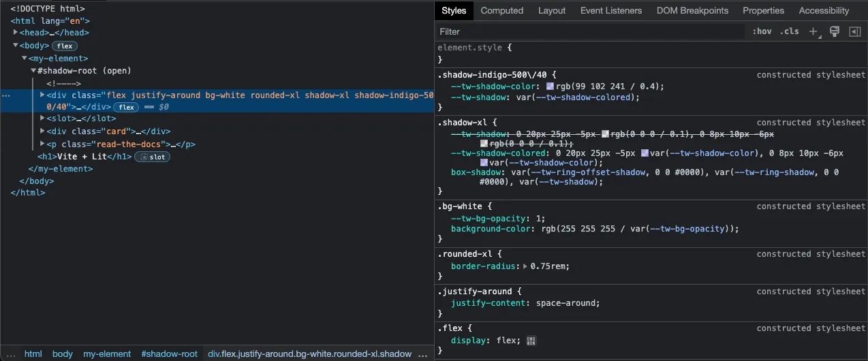Open the constructed stylesheet link for .bg-white

point(811,206)
